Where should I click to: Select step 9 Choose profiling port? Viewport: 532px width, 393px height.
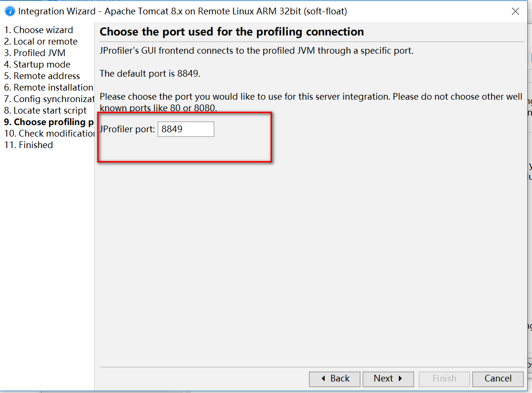[49, 122]
